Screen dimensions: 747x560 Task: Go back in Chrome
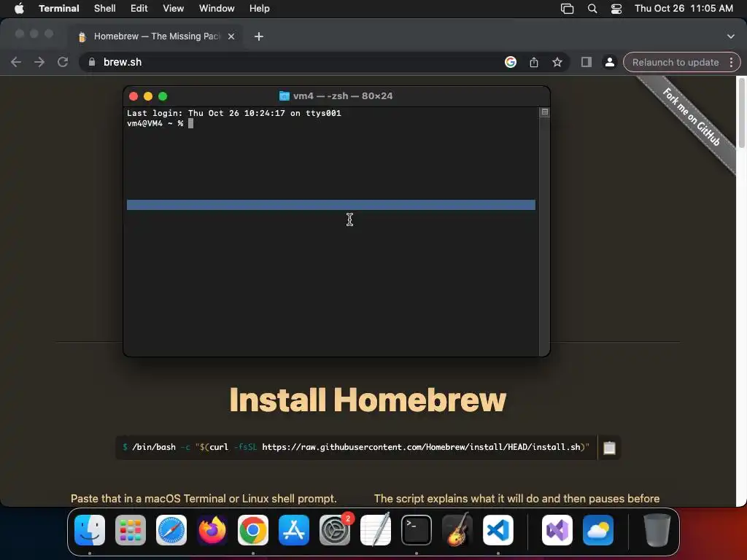point(16,62)
